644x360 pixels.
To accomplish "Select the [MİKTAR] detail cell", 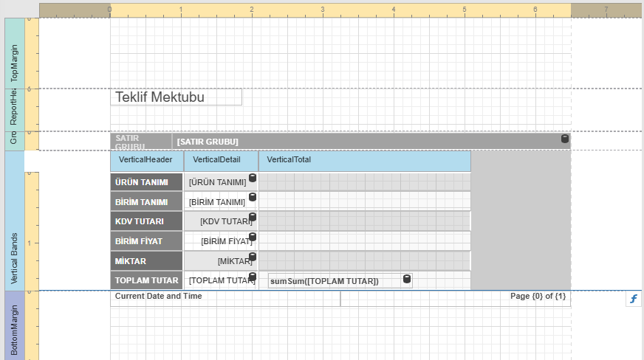I will pos(221,261).
